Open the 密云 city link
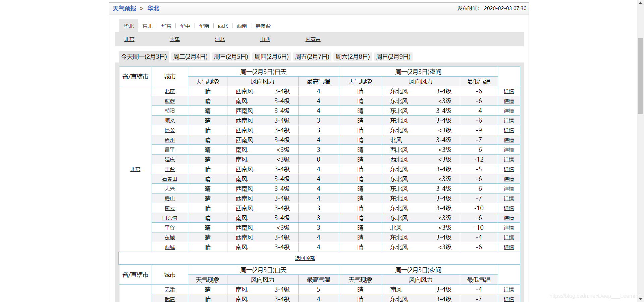The height and width of the screenshot is (302, 644). pyautogui.click(x=170, y=208)
